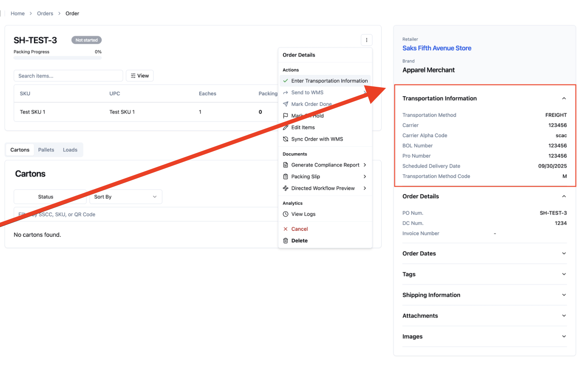Viewport: 588px width, 371px height.
Task: Click the Send to WMS arrow icon
Action: tap(285, 92)
